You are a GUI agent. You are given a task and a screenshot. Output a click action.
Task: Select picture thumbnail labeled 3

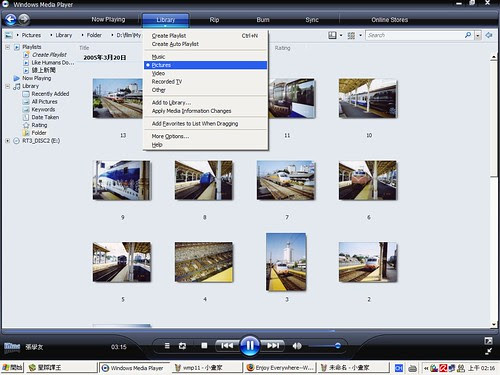tap(286, 262)
